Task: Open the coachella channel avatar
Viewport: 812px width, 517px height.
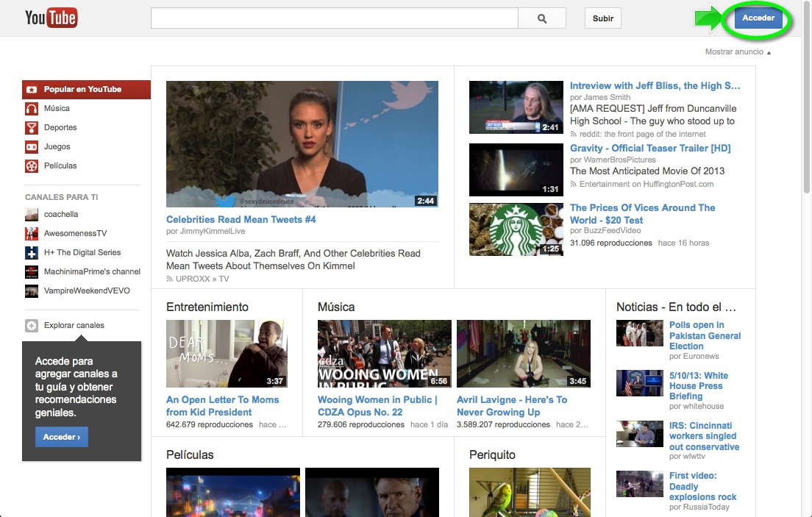Action: (x=32, y=215)
